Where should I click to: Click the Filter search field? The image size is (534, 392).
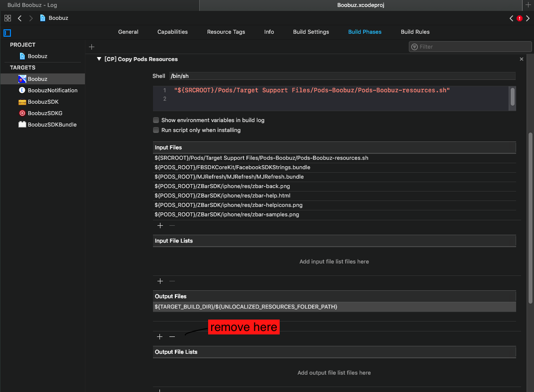(x=470, y=47)
